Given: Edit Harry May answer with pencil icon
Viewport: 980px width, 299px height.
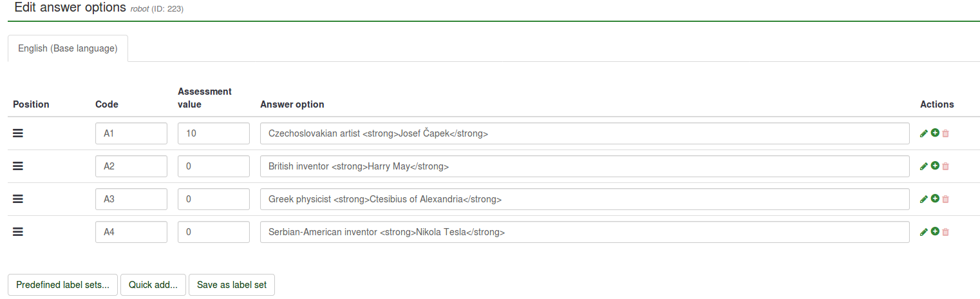Looking at the screenshot, I should [924, 166].
